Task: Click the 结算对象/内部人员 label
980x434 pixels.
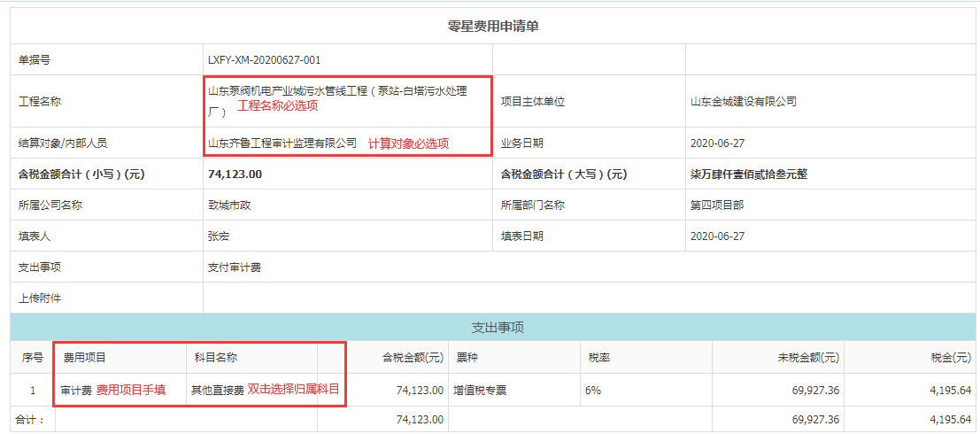Action: 63,143
